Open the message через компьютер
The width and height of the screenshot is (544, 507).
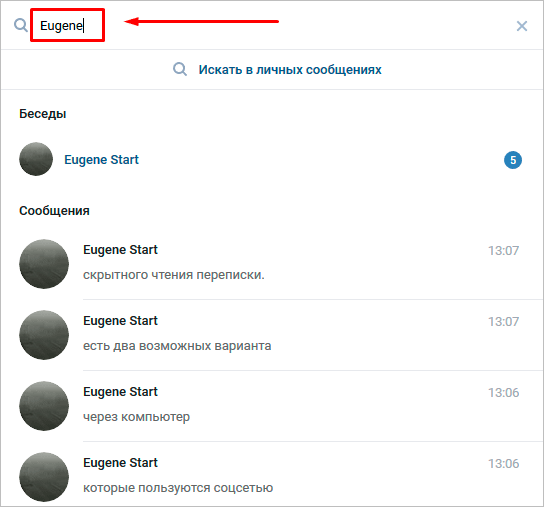(272, 406)
